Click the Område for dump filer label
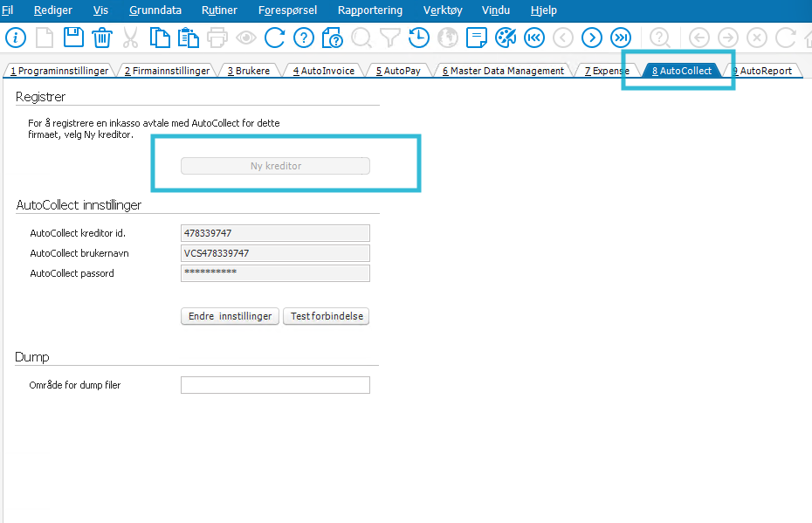Image resolution: width=812 pixels, height=523 pixels. click(75, 385)
